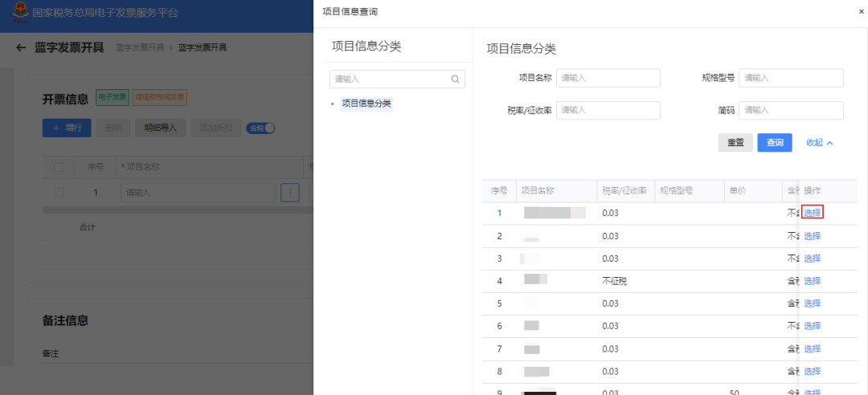Click the 合计 row label
The width and height of the screenshot is (868, 395).
[x=88, y=227]
